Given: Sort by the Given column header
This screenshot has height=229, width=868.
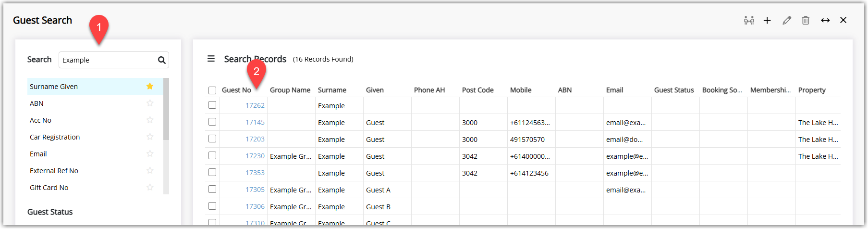Looking at the screenshot, I should (x=375, y=90).
